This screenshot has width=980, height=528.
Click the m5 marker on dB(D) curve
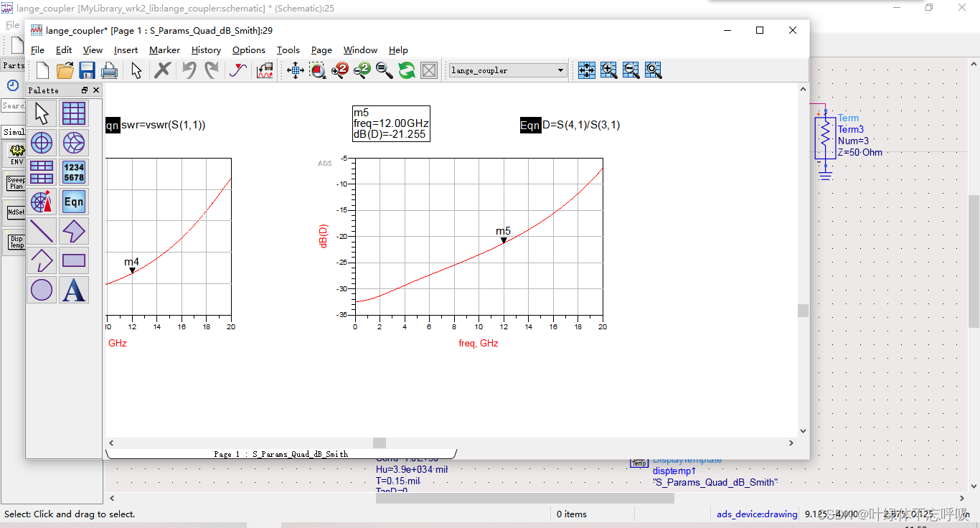point(504,240)
